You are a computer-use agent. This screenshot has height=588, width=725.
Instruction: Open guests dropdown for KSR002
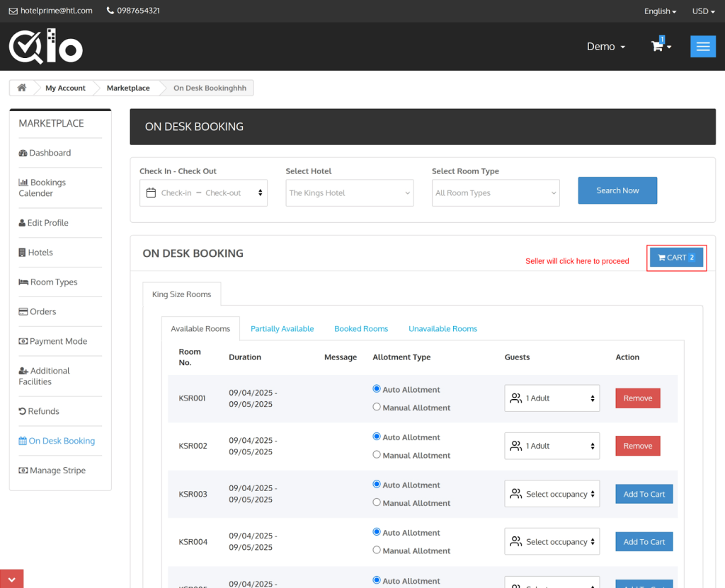(x=552, y=446)
